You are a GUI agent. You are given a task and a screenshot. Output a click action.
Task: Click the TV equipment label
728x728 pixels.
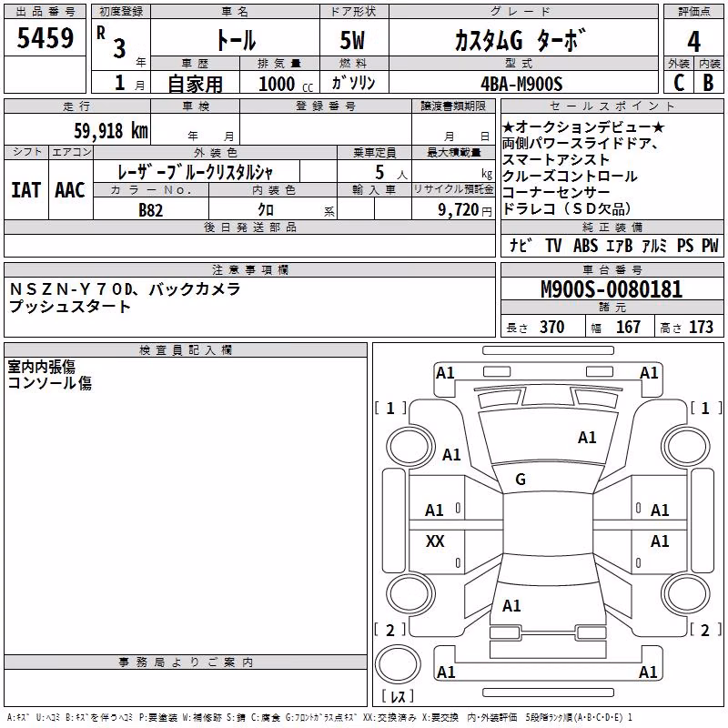coord(553,246)
